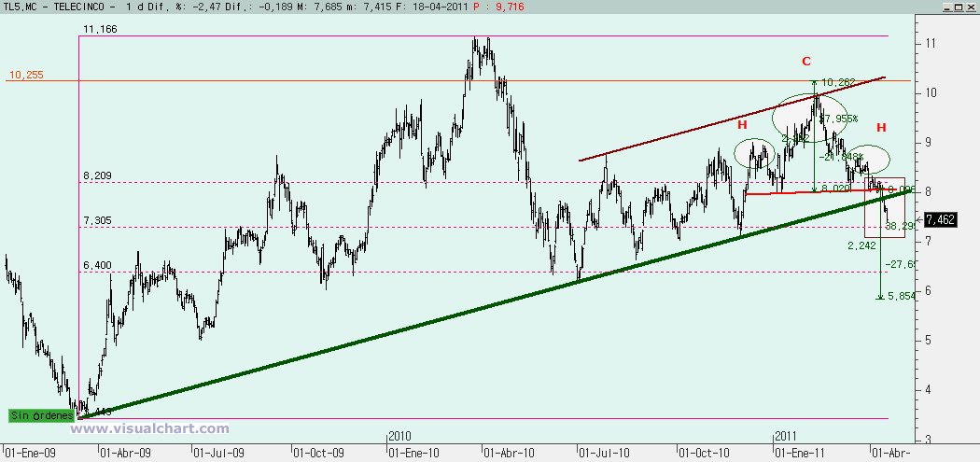
Task: Select the orange '10,255' level label
Action: coord(25,75)
